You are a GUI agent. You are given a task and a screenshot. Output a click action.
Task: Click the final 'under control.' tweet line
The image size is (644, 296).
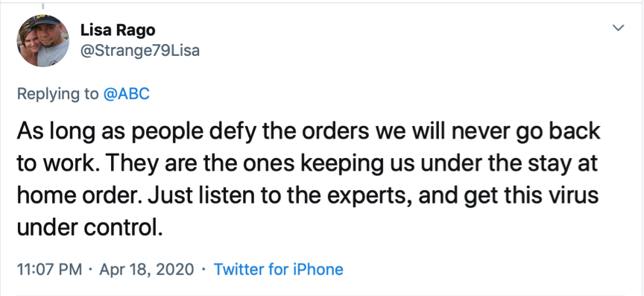tap(90, 227)
